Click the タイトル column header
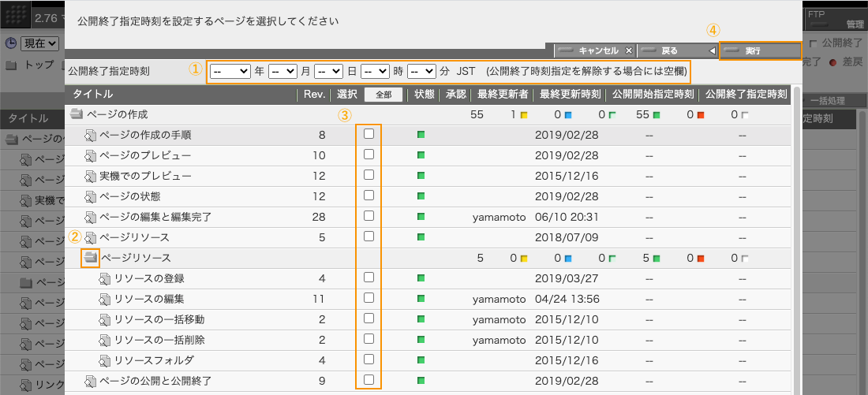The image size is (868, 395). point(94,94)
